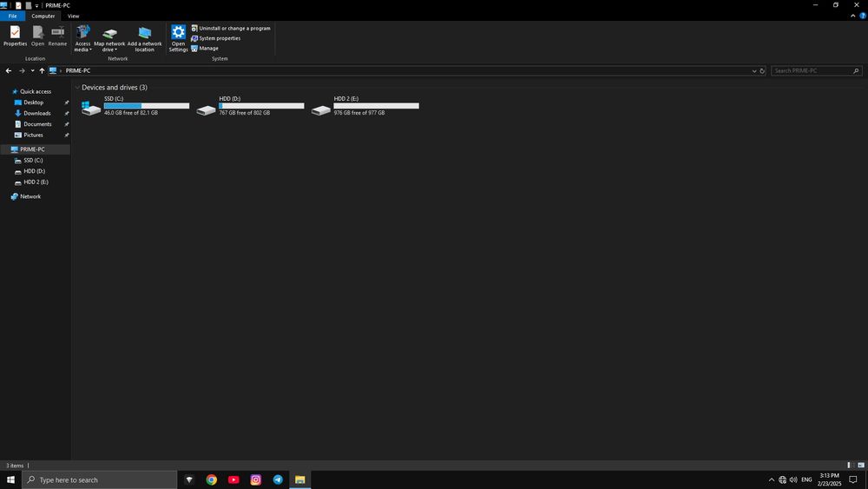Click the '46.0 GB free of 82.1 GB' text
Viewport: 868px width, 489px height.
(131, 113)
